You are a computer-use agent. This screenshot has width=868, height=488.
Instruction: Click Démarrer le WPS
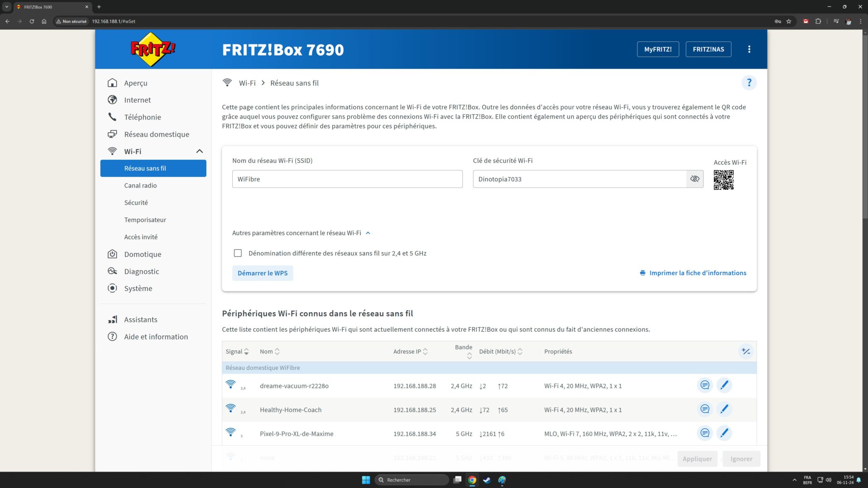coord(262,273)
